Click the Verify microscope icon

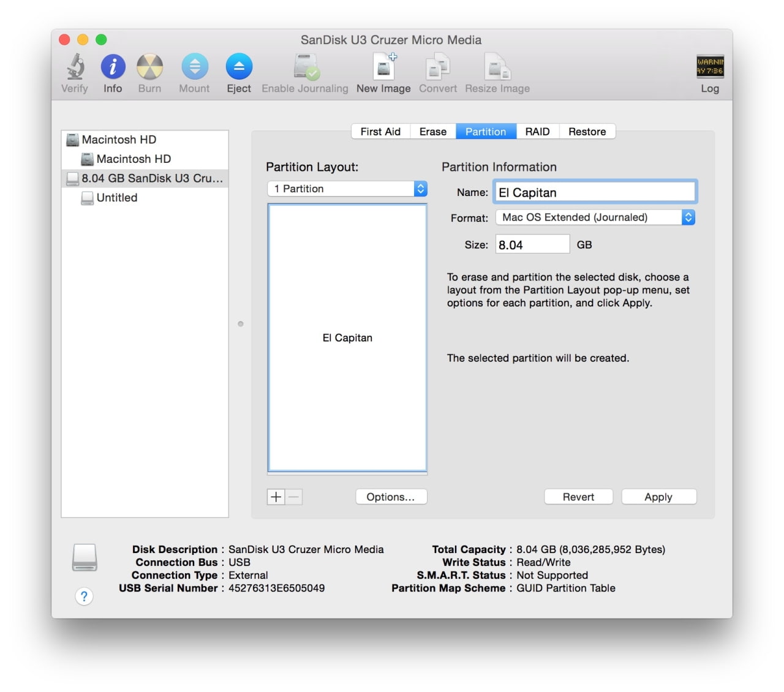[75, 67]
